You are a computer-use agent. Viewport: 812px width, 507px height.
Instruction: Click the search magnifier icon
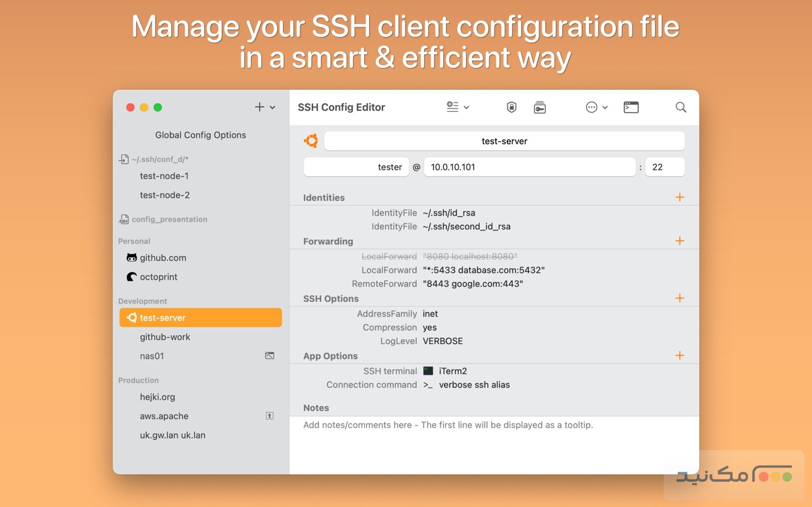tap(681, 107)
